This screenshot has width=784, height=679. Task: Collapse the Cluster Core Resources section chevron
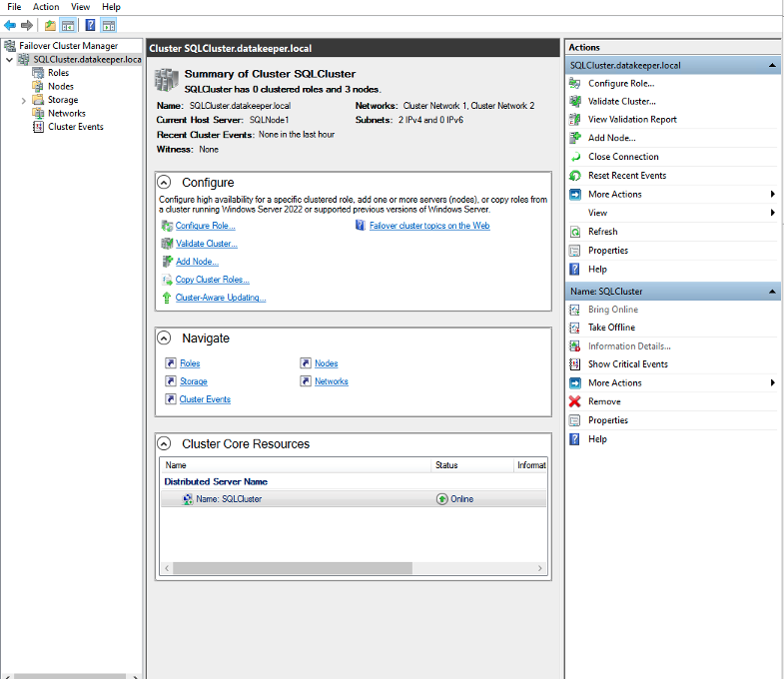(164, 443)
